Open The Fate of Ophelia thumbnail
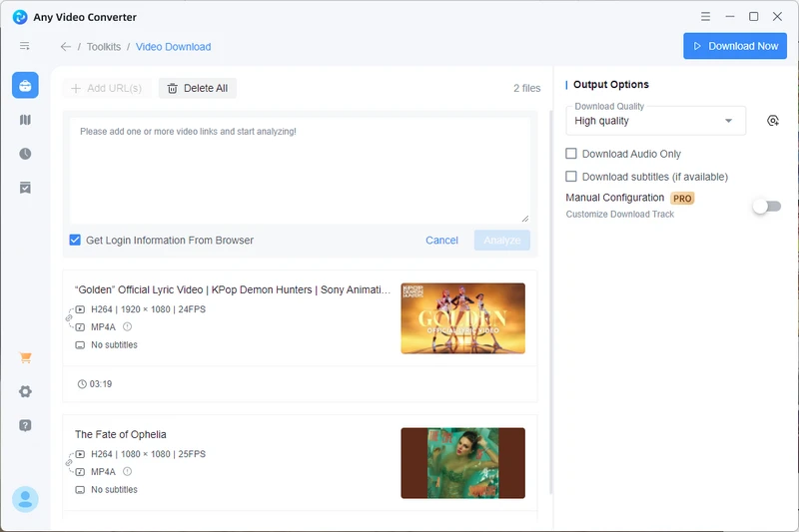Viewport: 799px width, 532px height. coord(462,463)
